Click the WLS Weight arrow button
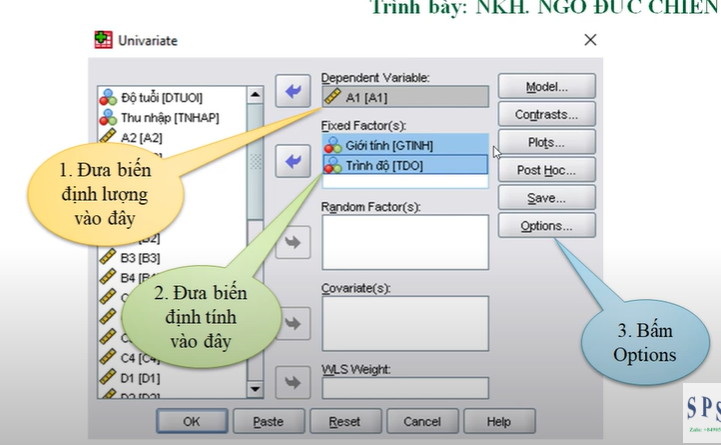Viewport: 721px width, 445px height. (x=293, y=383)
